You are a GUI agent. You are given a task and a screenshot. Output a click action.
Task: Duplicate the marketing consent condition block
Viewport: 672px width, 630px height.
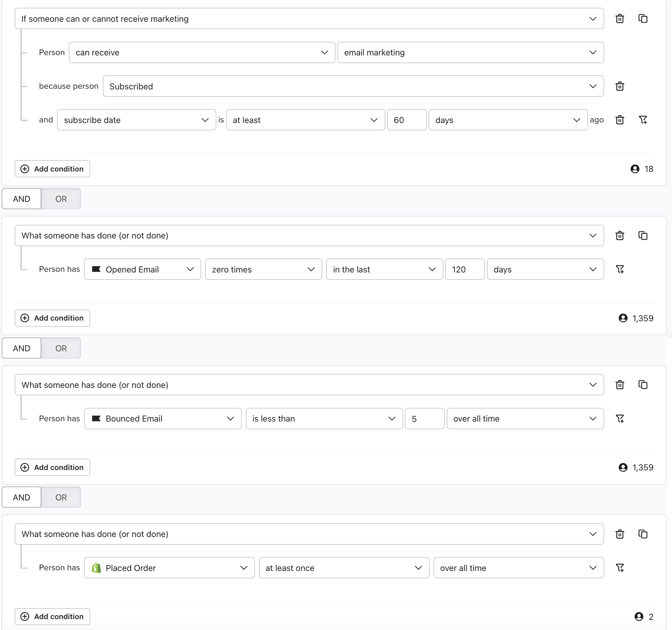point(642,18)
